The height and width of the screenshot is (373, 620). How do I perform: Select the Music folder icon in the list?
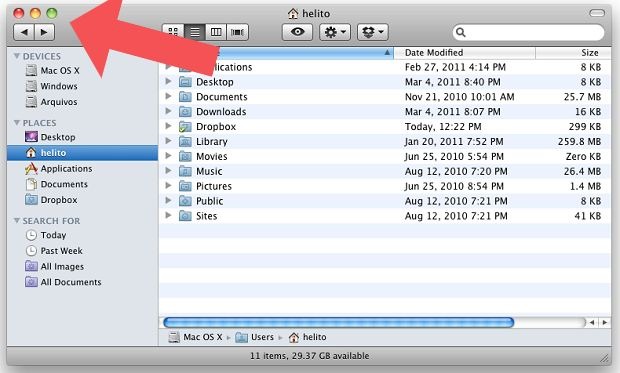pyautogui.click(x=185, y=171)
